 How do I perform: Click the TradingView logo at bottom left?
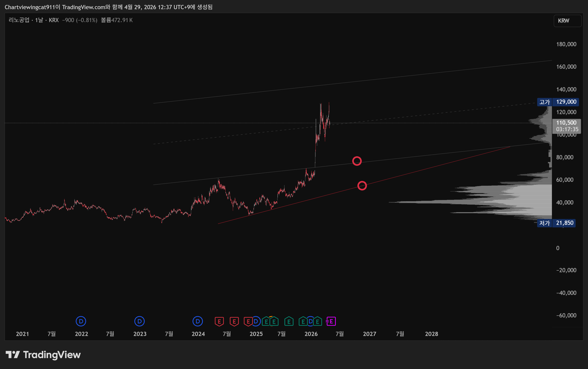[x=43, y=355]
